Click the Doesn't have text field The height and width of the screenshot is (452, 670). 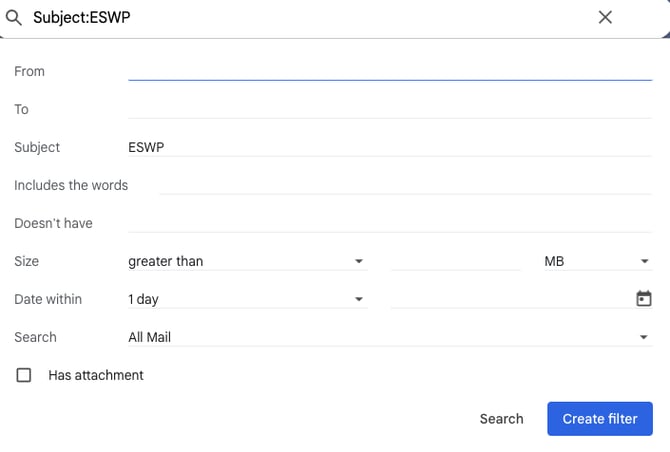pyautogui.click(x=390, y=223)
